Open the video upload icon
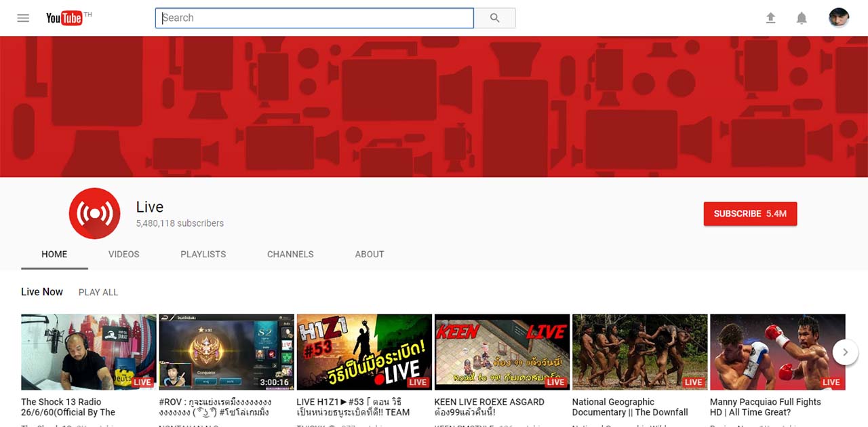Screen dimensions: 868x427 771,18
